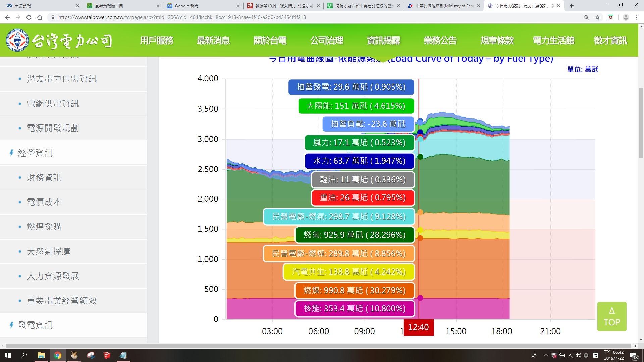
Task: Open the 最新消息 menu
Action: (213, 41)
